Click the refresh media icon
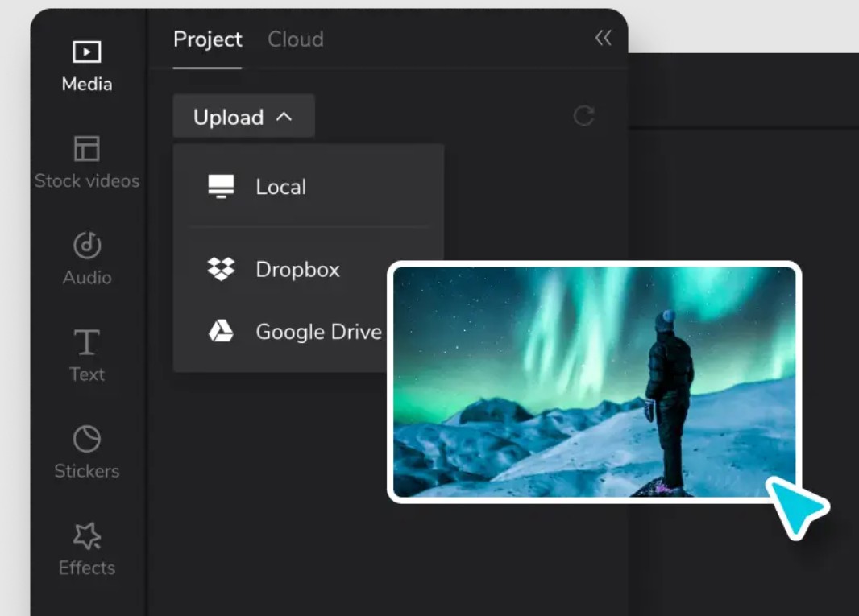This screenshot has height=616, width=859. click(x=583, y=116)
